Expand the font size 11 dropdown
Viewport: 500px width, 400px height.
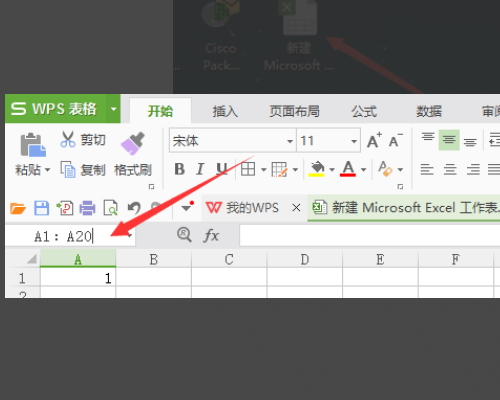click(354, 141)
